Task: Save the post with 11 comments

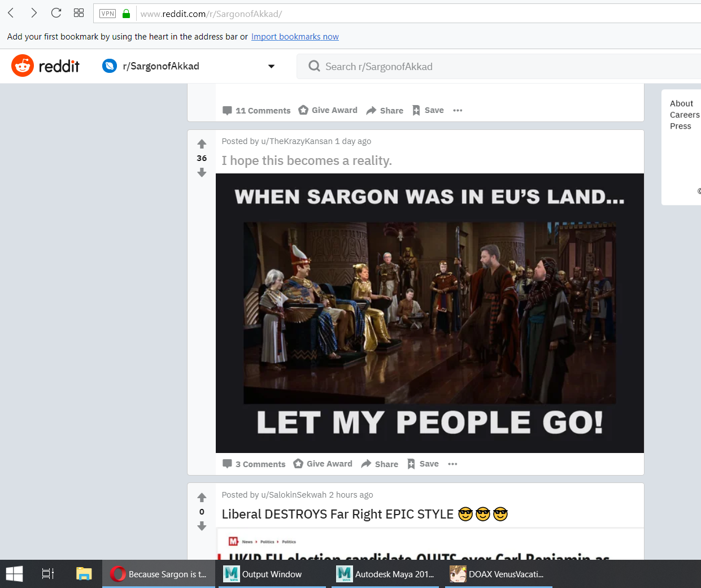Action: pos(428,110)
